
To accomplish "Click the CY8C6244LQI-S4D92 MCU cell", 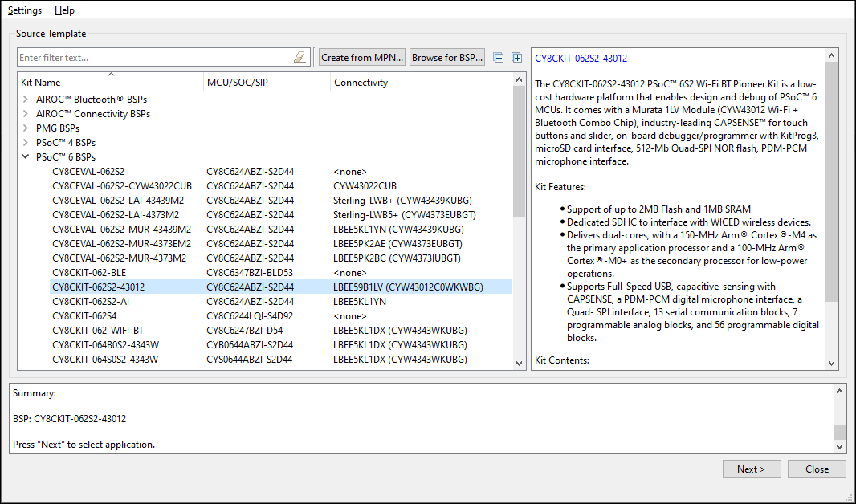I will click(x=250, y=316).
